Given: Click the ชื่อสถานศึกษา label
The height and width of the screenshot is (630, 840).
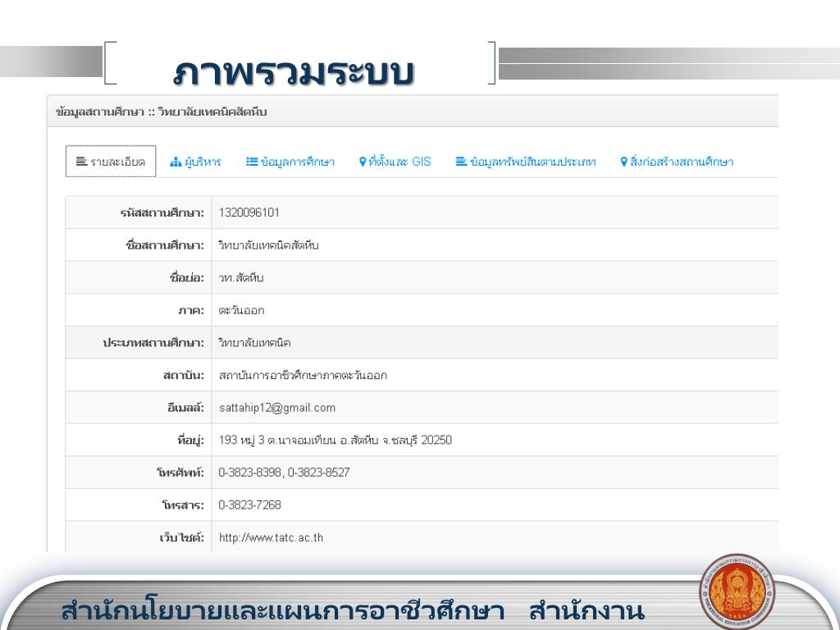Looking at the screenshot, I should point(165,245).
